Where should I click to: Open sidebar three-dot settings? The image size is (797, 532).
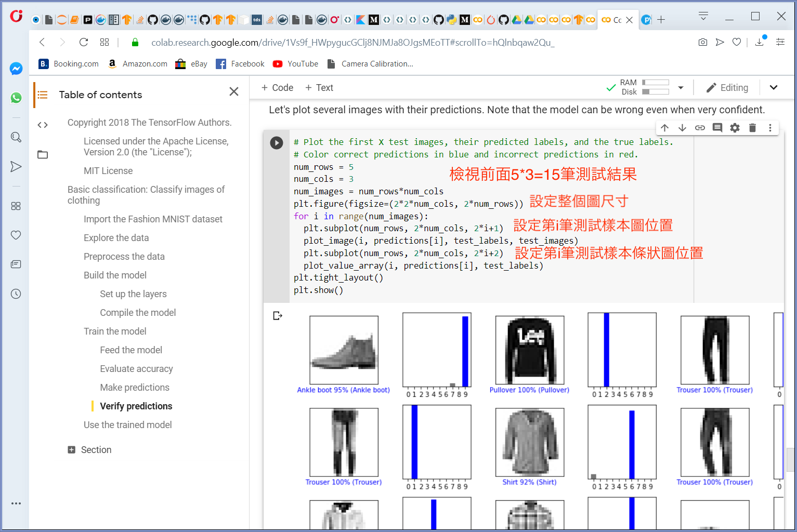click(16, 503)
